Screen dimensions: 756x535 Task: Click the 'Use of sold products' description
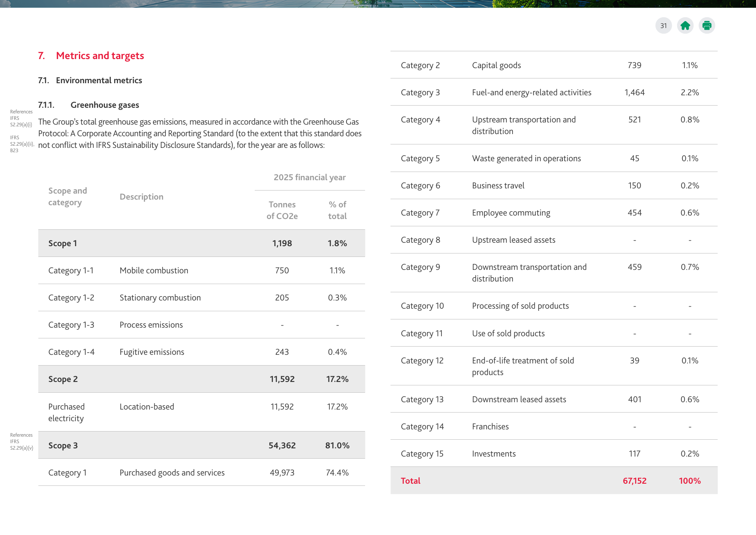[x=508, y=333]
